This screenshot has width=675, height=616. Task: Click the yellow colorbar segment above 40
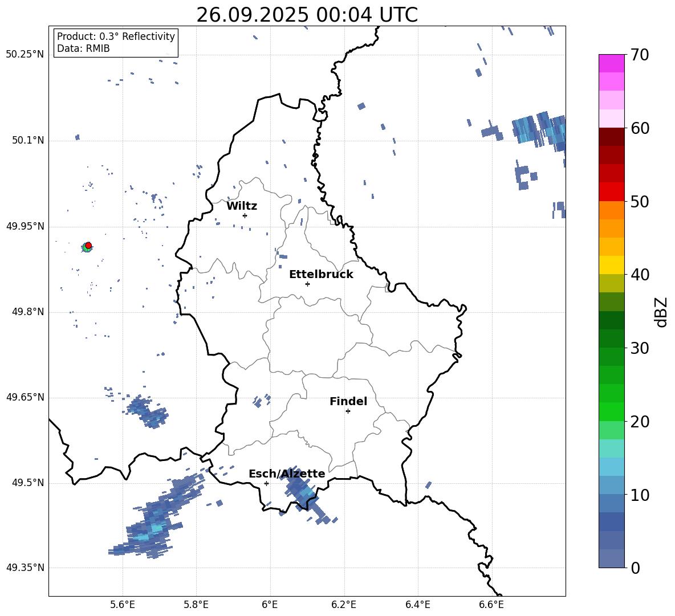(612, 265)
